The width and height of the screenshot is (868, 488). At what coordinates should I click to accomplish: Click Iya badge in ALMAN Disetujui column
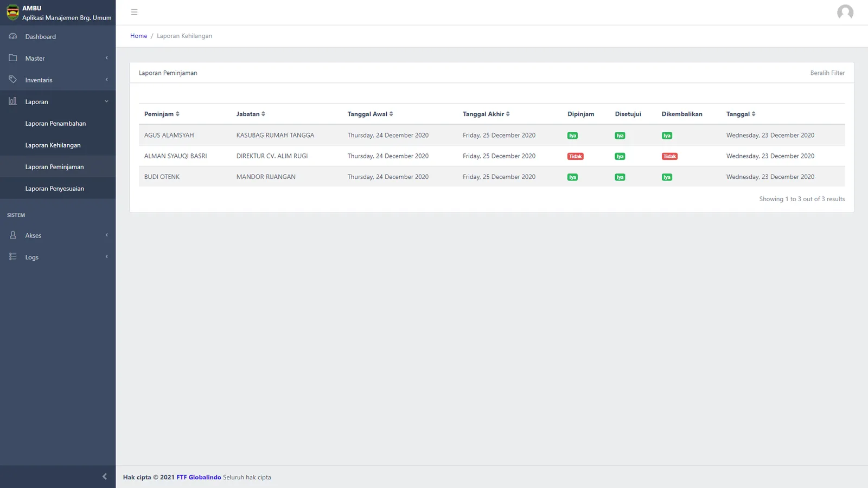point(620,156)
